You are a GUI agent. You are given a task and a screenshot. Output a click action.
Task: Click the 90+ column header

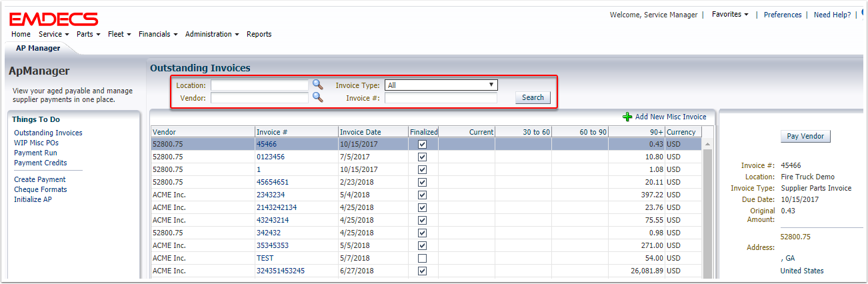coord(637,132)
